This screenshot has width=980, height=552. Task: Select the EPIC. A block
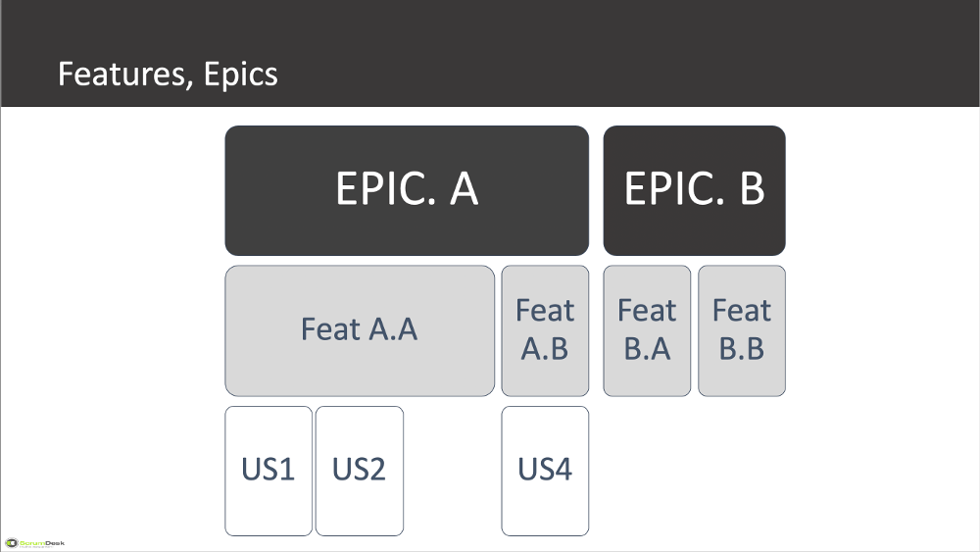click(x=407, y=190)
